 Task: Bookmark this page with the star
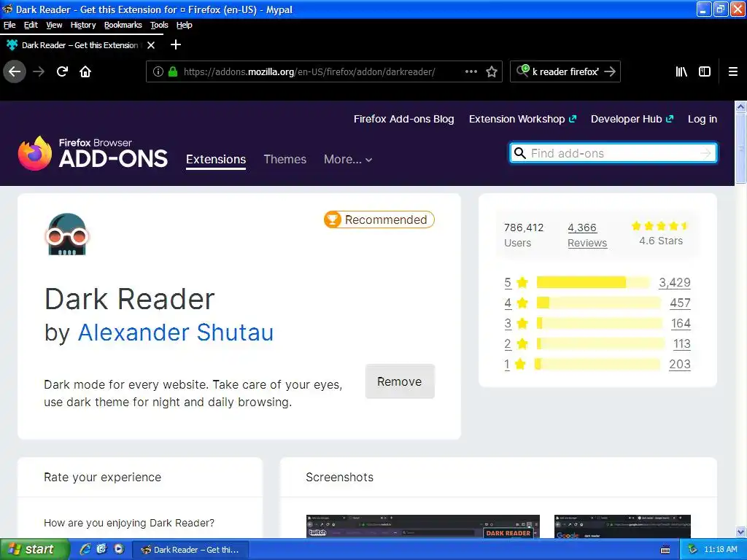click(492, 72)
